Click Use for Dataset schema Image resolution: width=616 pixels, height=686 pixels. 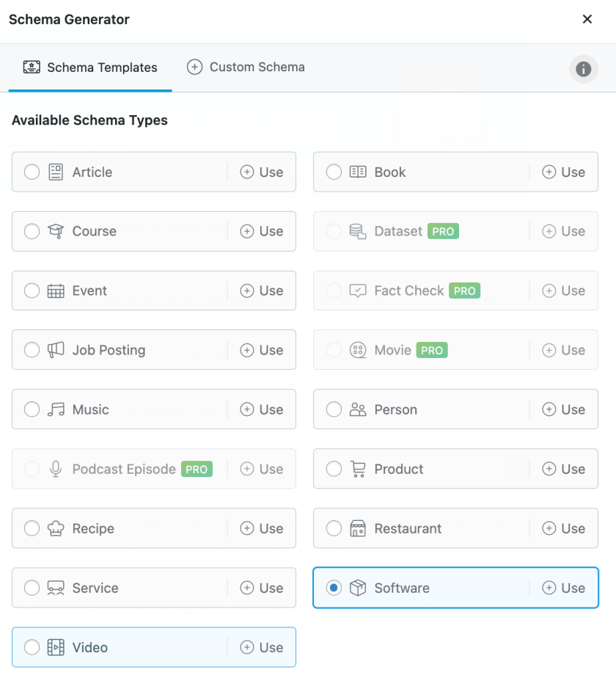pyautogui.click(x=563, y=231)
